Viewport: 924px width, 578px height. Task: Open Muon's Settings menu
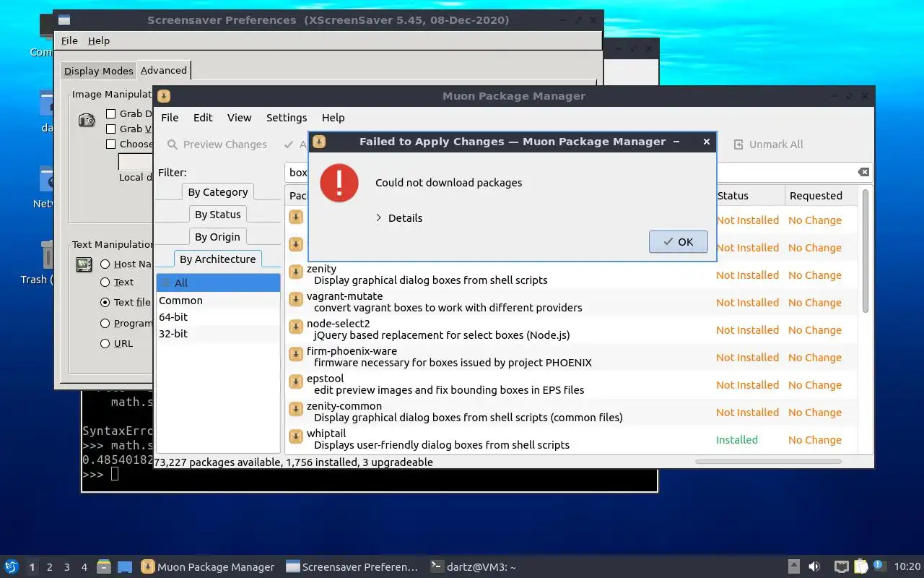coord(287,118)
